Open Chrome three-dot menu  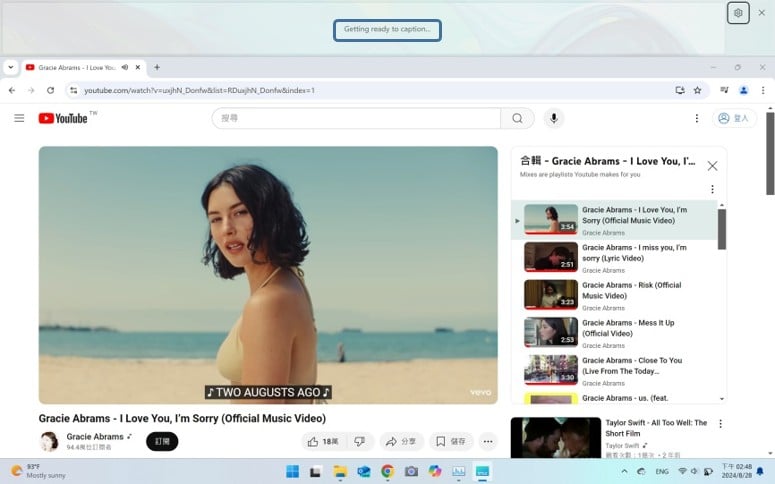[763, 90]
